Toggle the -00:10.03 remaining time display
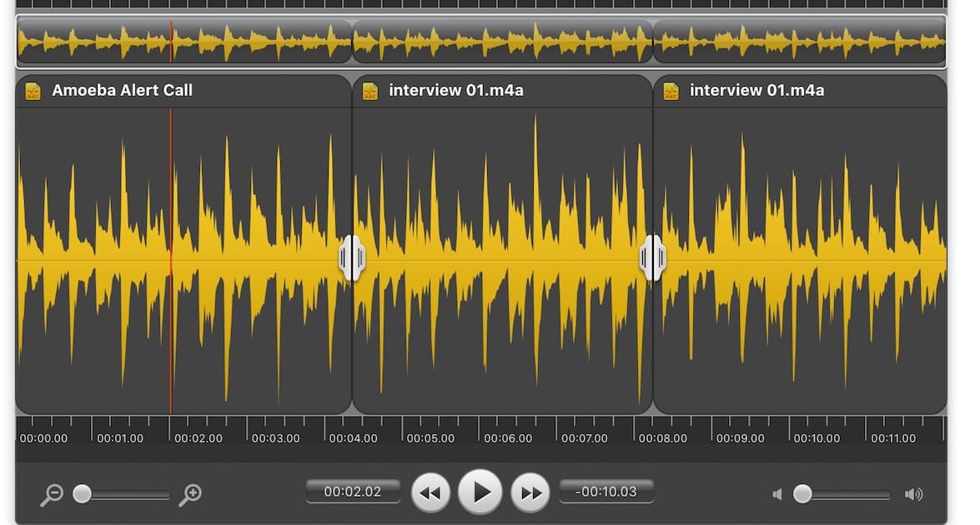 tap(606, 492)
